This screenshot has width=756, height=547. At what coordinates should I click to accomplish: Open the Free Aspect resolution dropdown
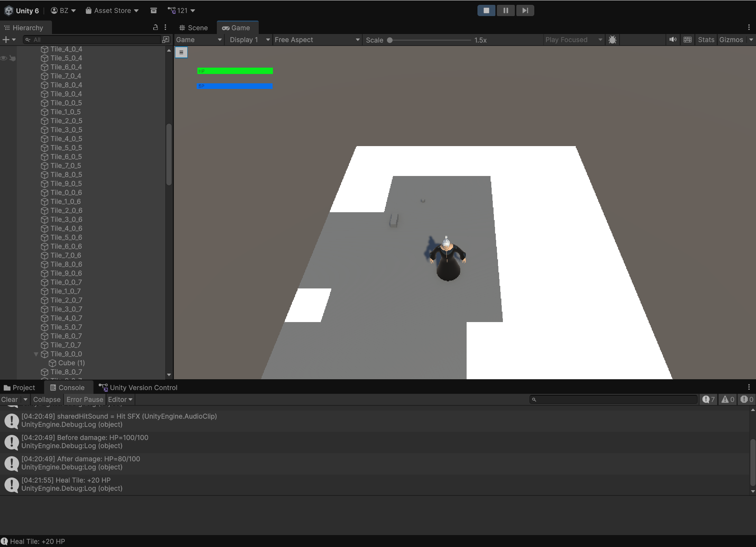click(317, 40)
